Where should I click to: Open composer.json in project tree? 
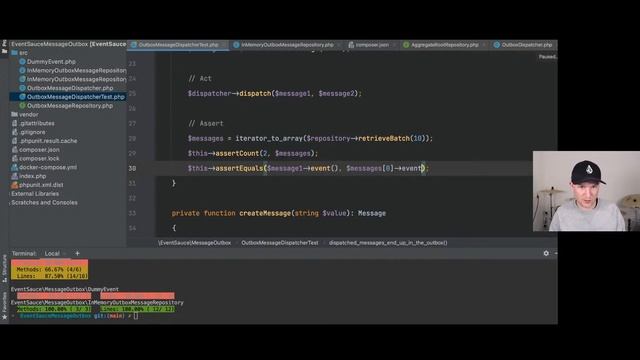point(39,150)
